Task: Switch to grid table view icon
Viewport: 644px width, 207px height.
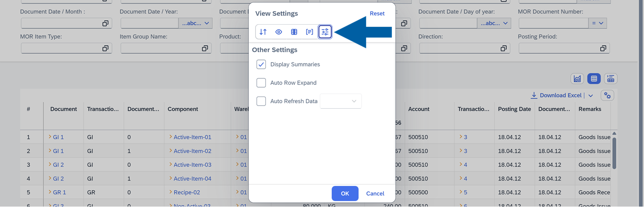Action: point(594,79)
